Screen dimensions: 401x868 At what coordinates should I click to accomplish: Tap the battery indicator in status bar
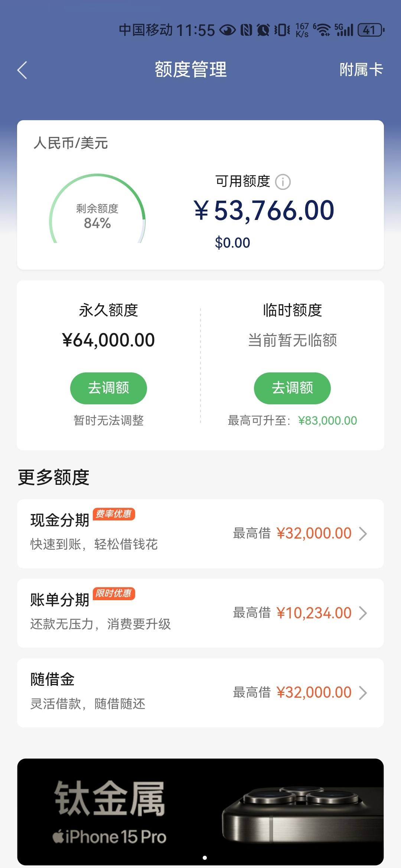pyautogui.click(x=371, y=30)
